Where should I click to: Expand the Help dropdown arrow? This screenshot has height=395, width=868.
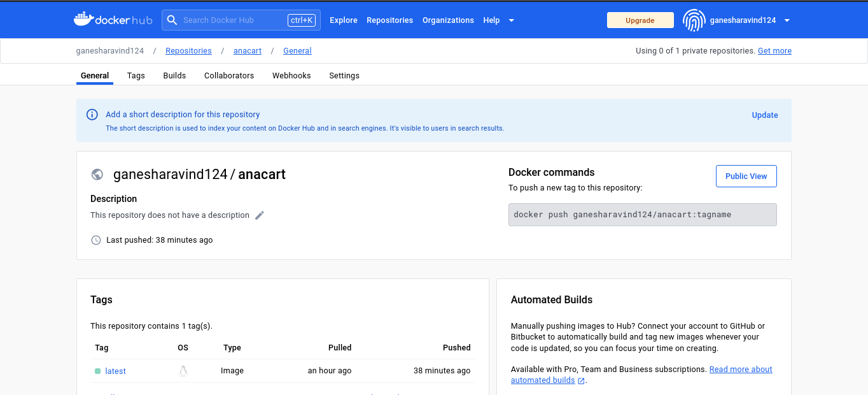click(511, 20)
